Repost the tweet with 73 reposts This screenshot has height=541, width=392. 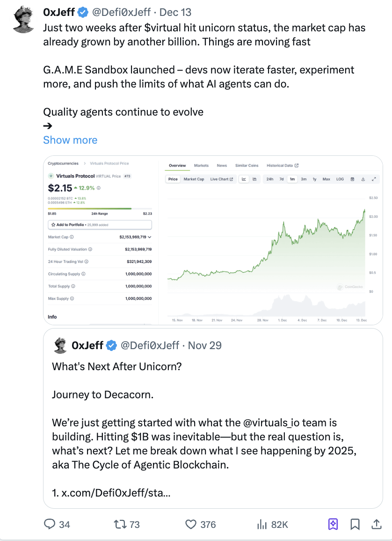pos(120,524)
